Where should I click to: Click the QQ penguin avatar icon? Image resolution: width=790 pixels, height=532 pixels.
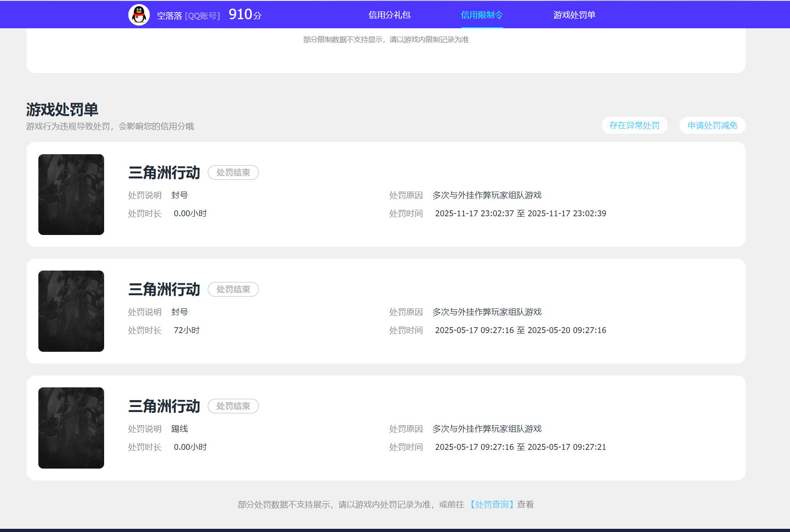click(x=139, y=15)
